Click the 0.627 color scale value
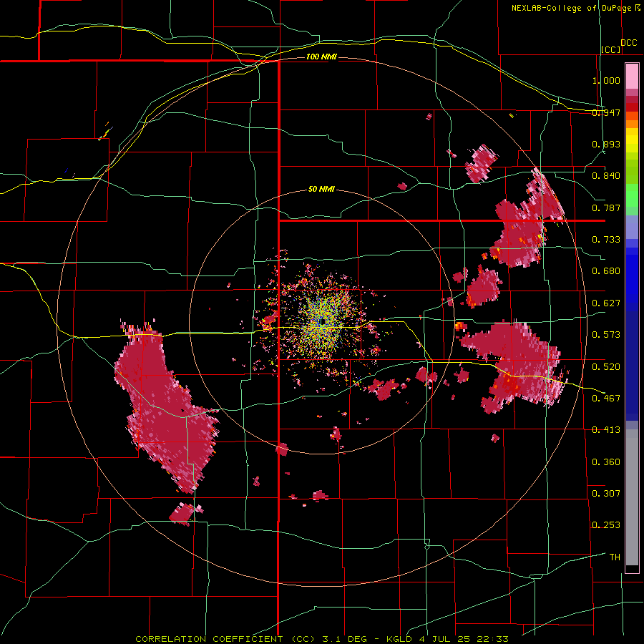This screenshot has height=644, width=644. [x=606, y=303]
